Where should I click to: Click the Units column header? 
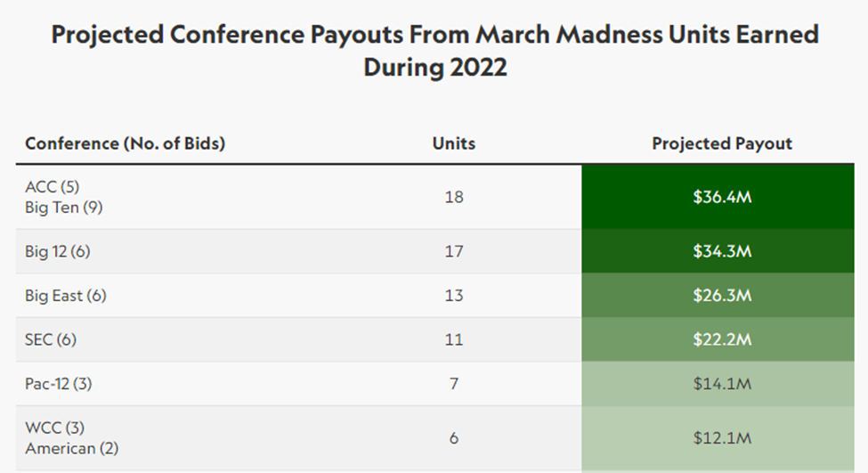tap(454, 143)
